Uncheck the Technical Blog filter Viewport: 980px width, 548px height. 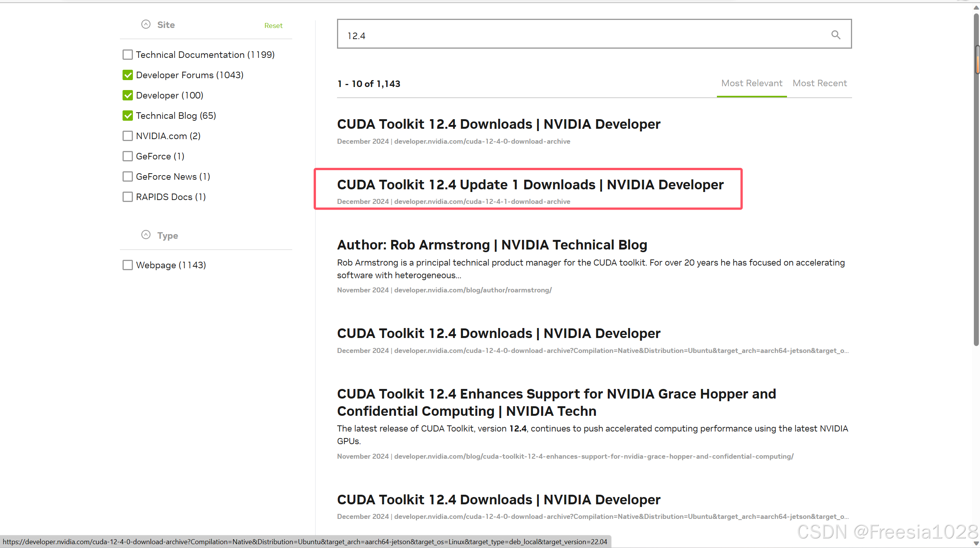coord(128,115)
